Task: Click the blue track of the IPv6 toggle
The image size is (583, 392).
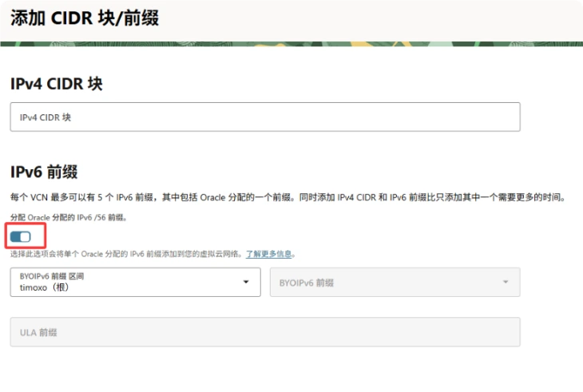Action: (15, 236)
